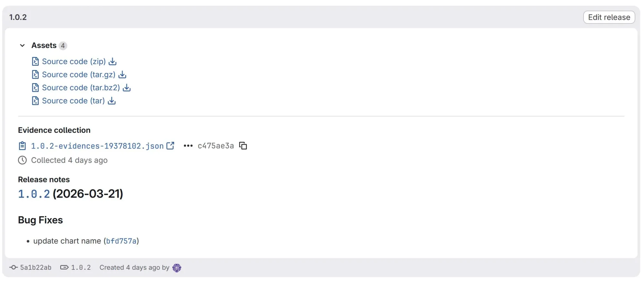Screen dimensions: 644x282
Task: Click the tag icon next to 1.0.2 at bottom
Action: [x=64, y=267]
